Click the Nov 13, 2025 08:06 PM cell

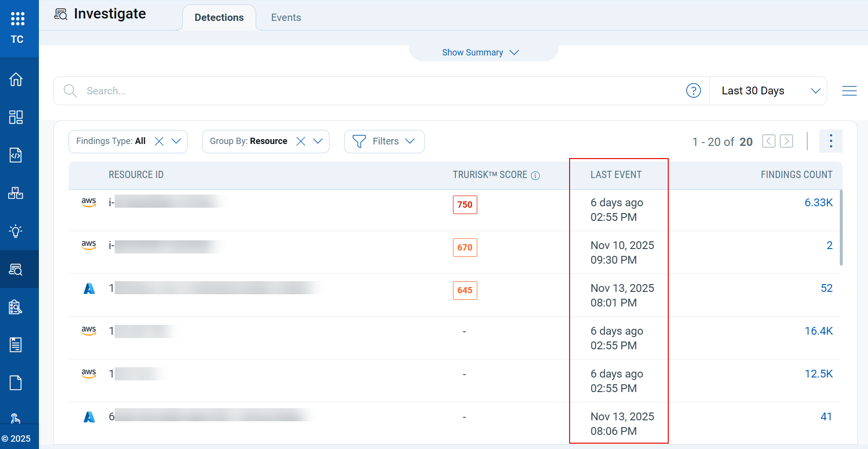point(623,424)
